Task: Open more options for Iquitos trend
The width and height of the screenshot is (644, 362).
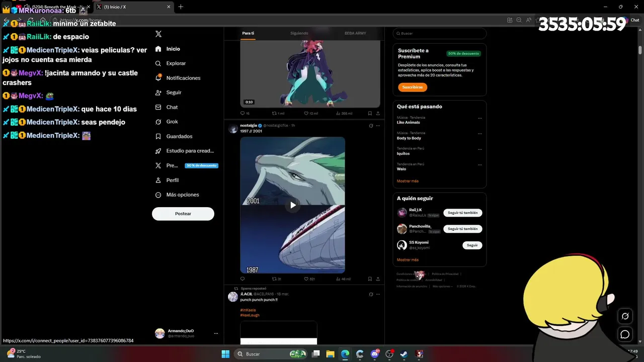Action: click(480, 150)
